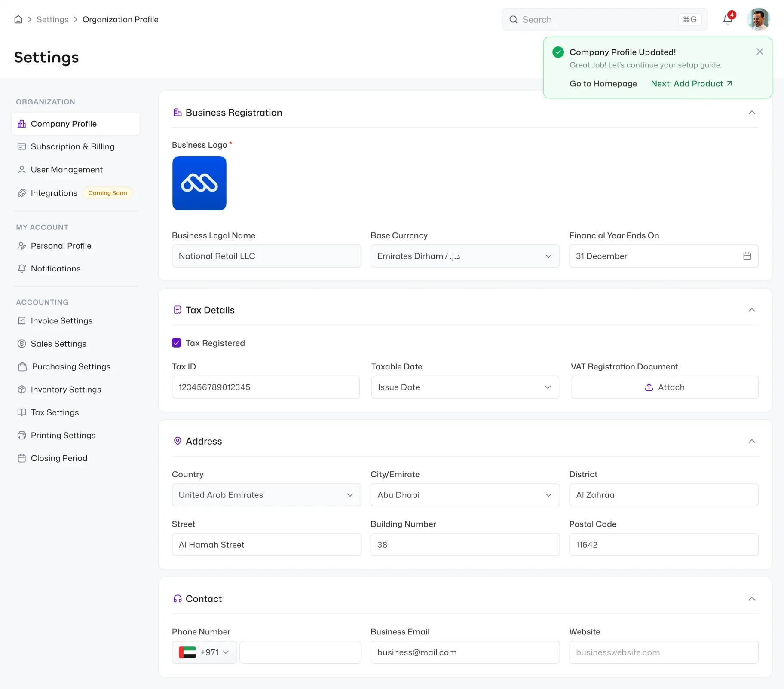This screenshot has height=689, width=784.
Task: Click the green success checkmark icon
Action: [x=558, y=52]
